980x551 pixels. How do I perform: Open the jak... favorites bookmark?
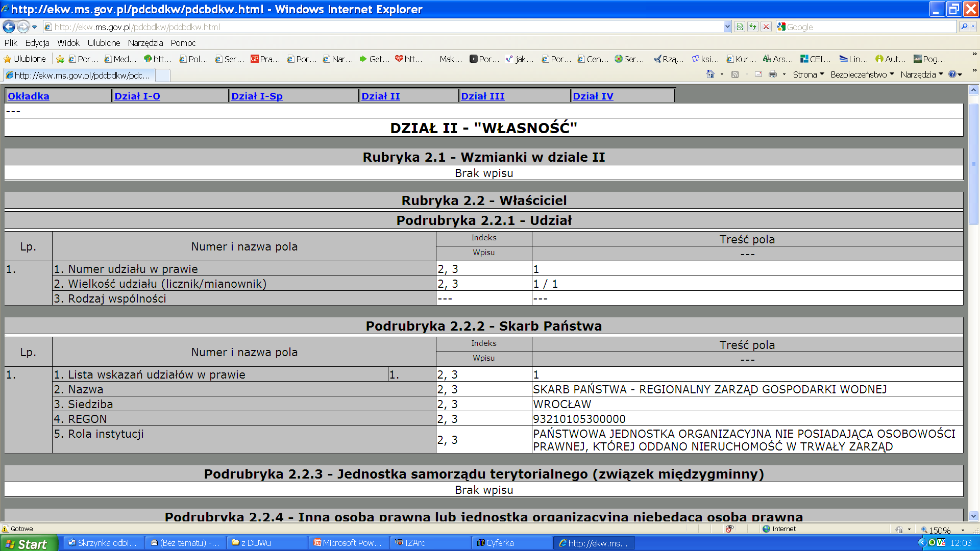520,59
